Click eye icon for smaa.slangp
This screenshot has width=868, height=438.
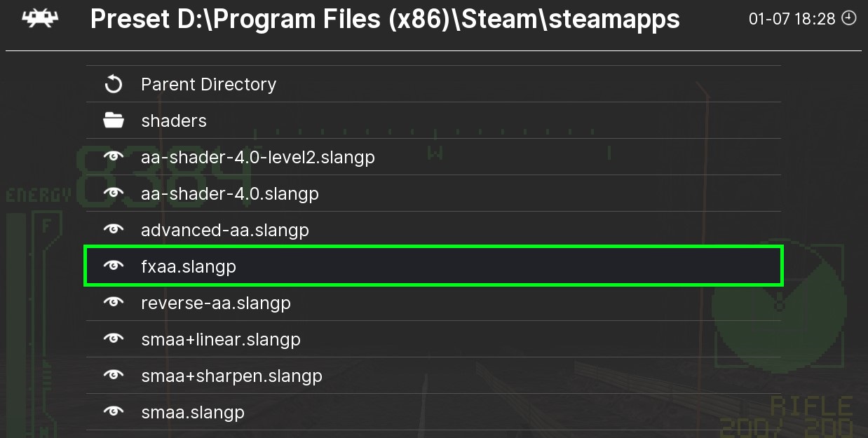pos(113,412)
